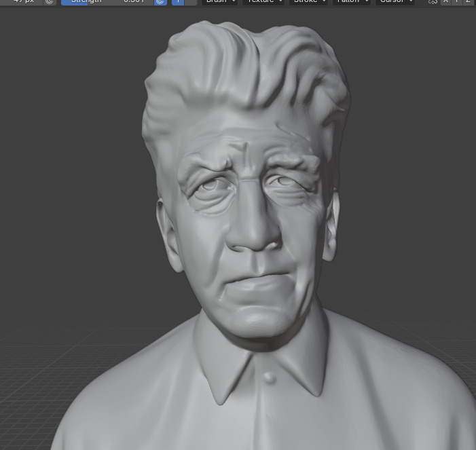Image resolution: width=476 pixels, height=450 pixels.
Task: Open the Texture dropdown
Action: point(263,1)
